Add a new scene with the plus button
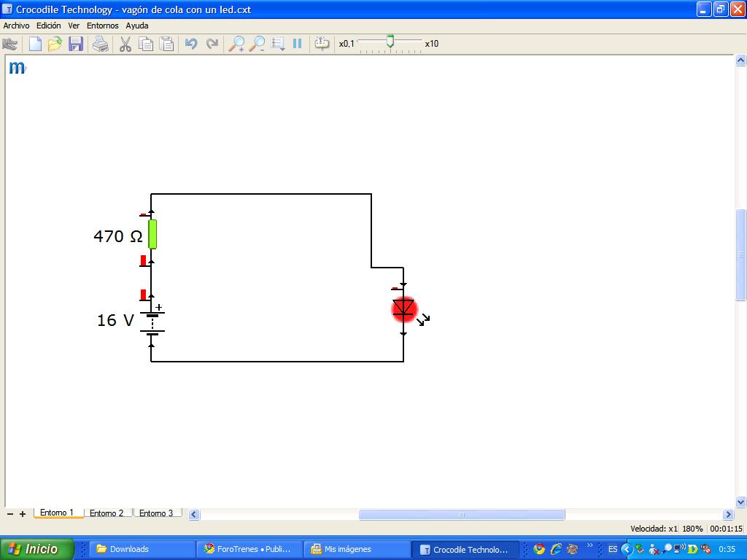Image resolution: width=747 pixels, height=560 pixels. (23, 514)
